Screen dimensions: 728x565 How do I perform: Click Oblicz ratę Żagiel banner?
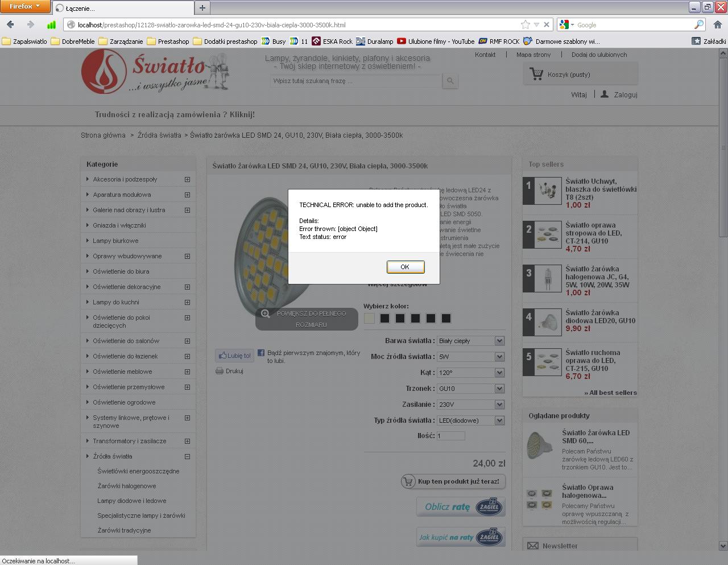(x=461, y=506)
